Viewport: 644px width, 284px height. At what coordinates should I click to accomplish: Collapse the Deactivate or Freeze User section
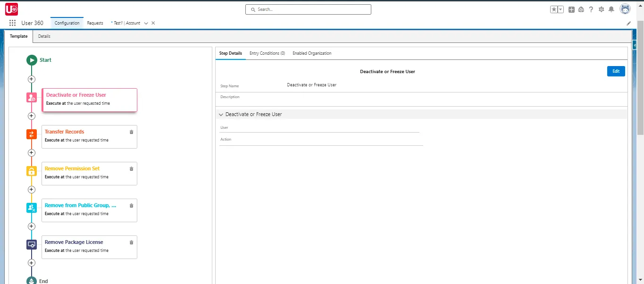click(221, 114)
